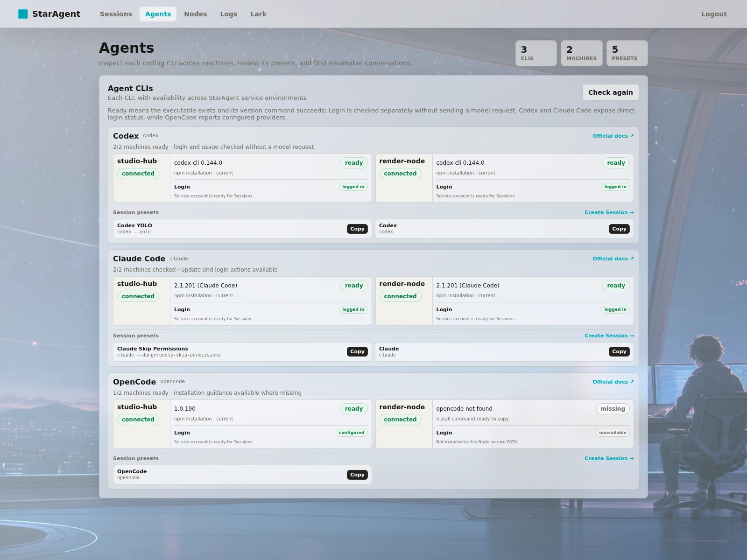Image resolution: width=747 pixels, height=560 pixels.
Task: Click 'Not installed in this Node service PATH.'
Action: click(477, 442)
